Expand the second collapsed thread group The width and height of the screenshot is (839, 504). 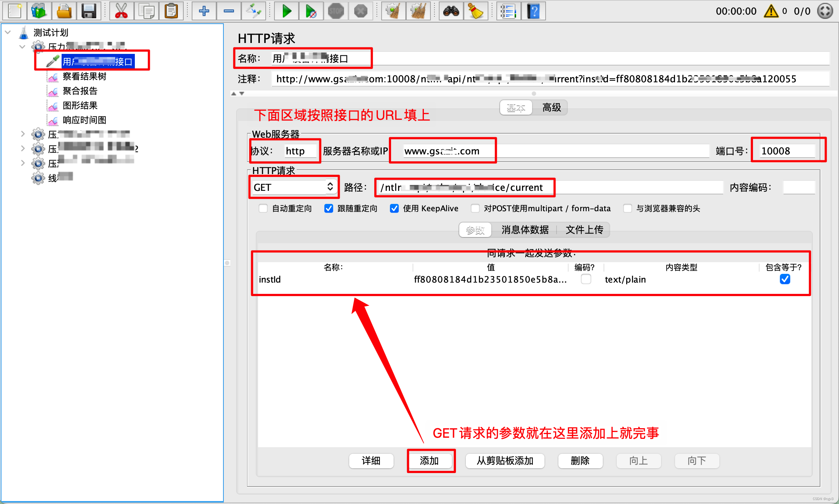(x=23, y=149)
